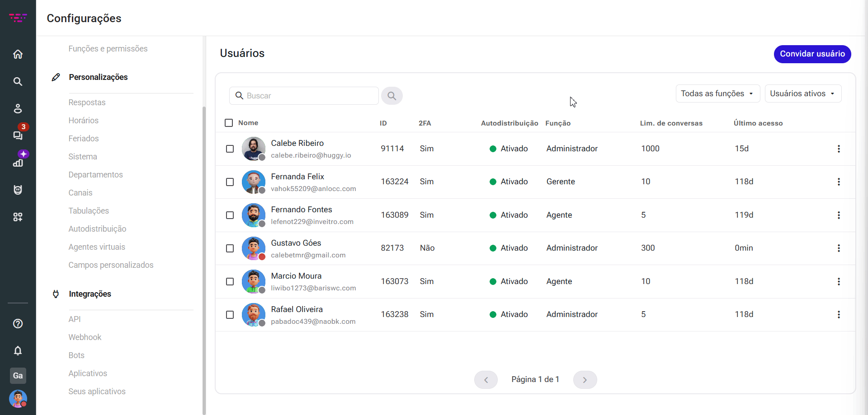The height and width of the screenshot is (415, 868).
Task: Open the contacts person icon in sidebar
Action: tap(18, 108)
